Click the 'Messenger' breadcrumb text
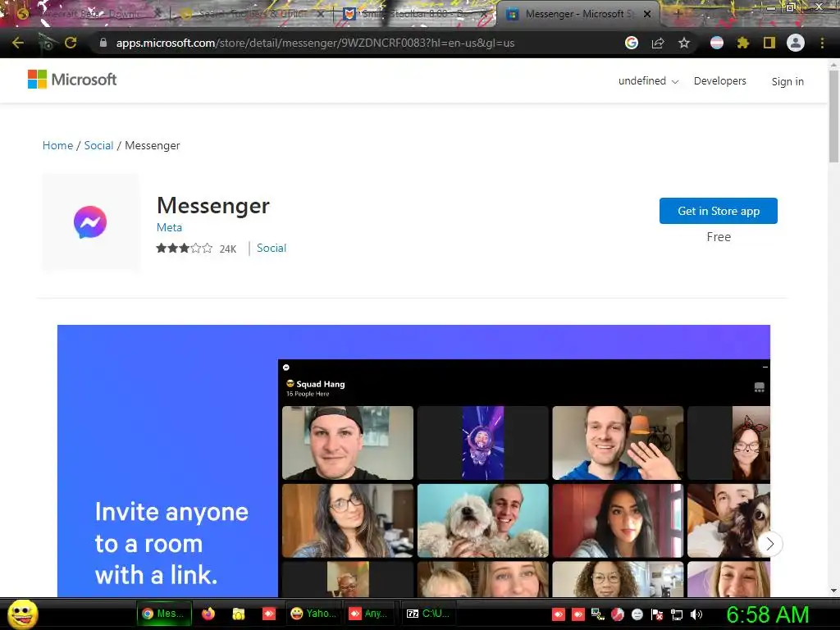This screenshot has width=840, height=630. 152,146
